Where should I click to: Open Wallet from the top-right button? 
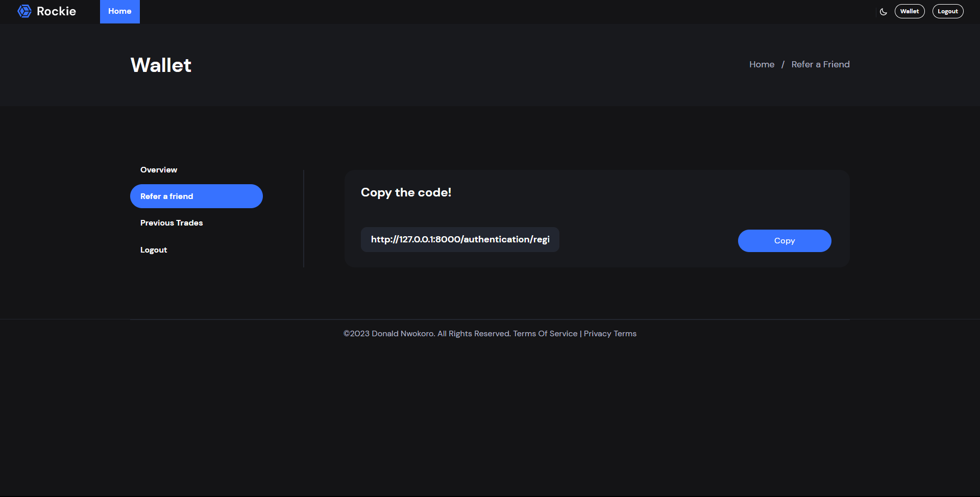(x=910, y=11)
